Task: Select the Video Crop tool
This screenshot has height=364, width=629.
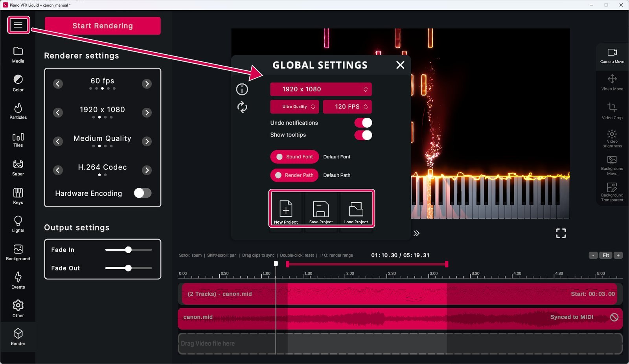Action: click(x=612, y=111)
